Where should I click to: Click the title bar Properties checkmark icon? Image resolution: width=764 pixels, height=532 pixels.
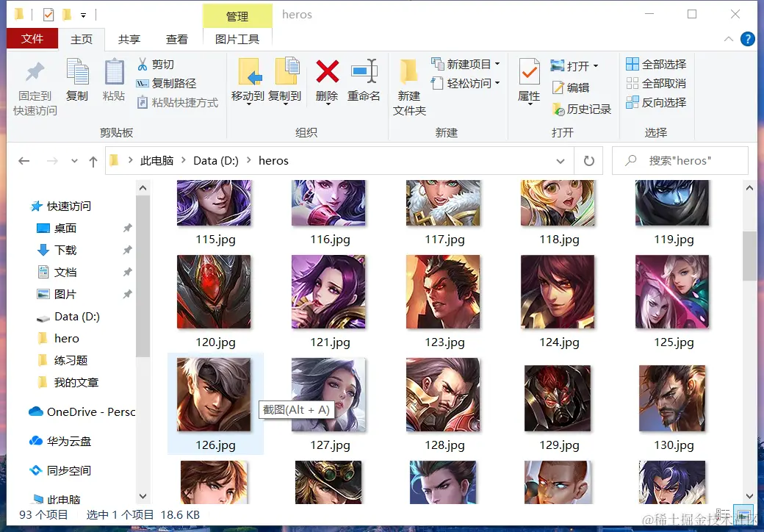(x=48, y=15)
